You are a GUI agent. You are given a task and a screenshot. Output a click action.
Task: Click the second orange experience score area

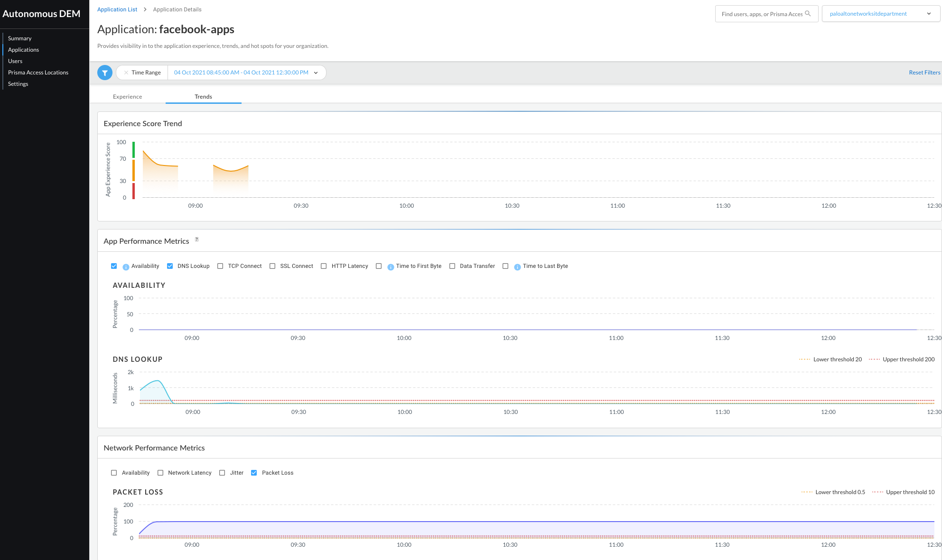(x=231, y=180)
